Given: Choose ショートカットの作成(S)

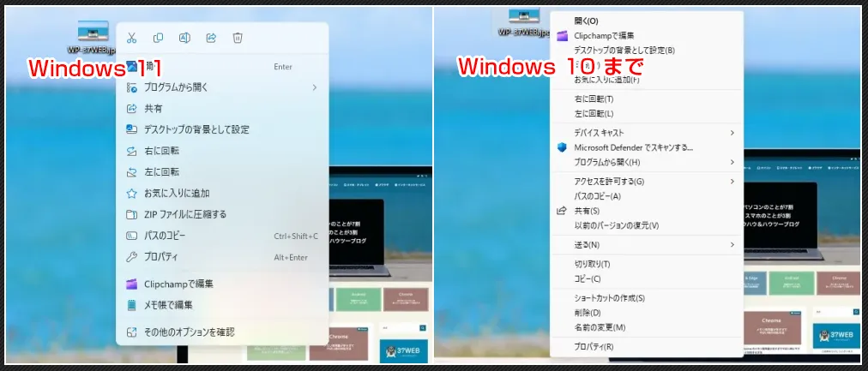Looking at the screenshot, I should click(609, 298).
